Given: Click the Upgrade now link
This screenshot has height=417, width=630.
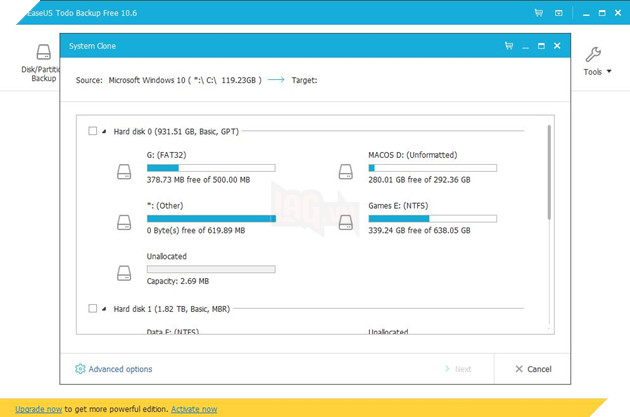Looking at the screenshot, I should (39, 409).
